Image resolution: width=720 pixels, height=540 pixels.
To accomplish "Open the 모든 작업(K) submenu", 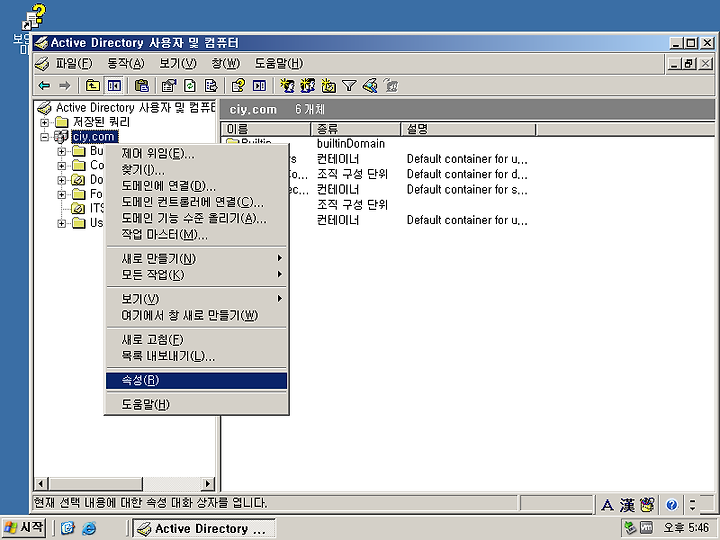I will pos(197,275).
